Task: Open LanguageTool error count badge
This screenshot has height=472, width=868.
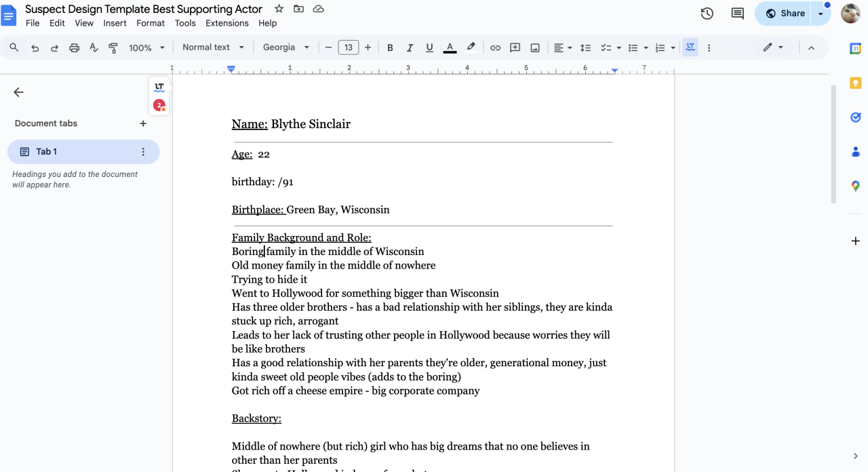Action: pyautogui.click(x=159, y=105)
